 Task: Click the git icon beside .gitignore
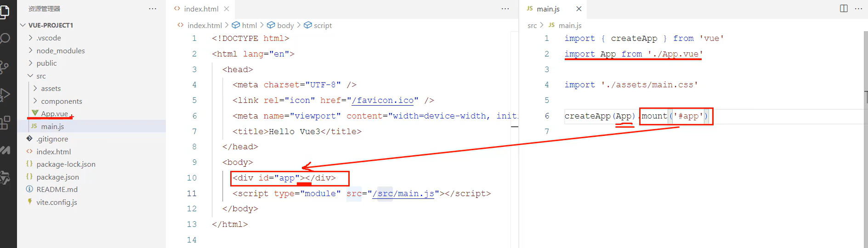click(30, 138)
